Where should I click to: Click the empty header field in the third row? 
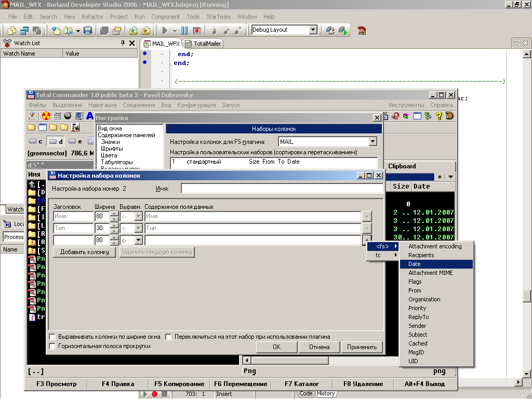[73, 240]
